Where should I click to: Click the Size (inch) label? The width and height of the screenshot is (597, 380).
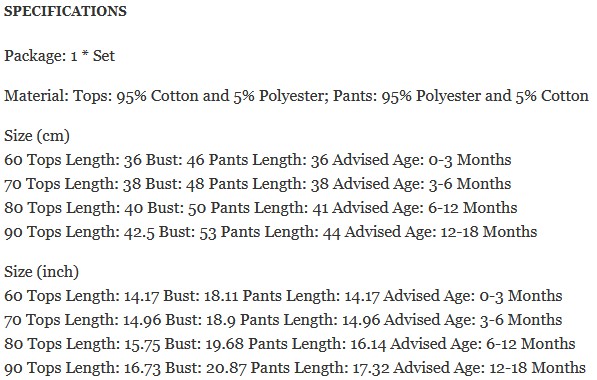(42, 272)
